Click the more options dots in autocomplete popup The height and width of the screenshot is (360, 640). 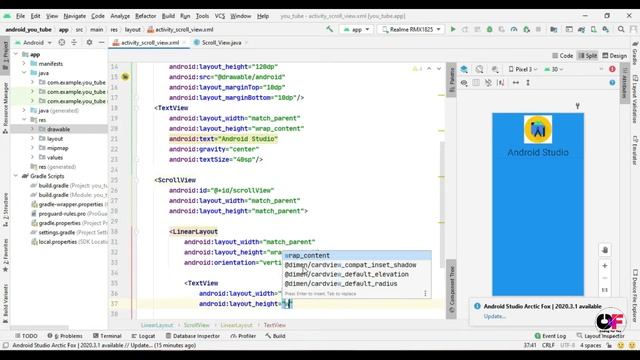click(425, 293)
